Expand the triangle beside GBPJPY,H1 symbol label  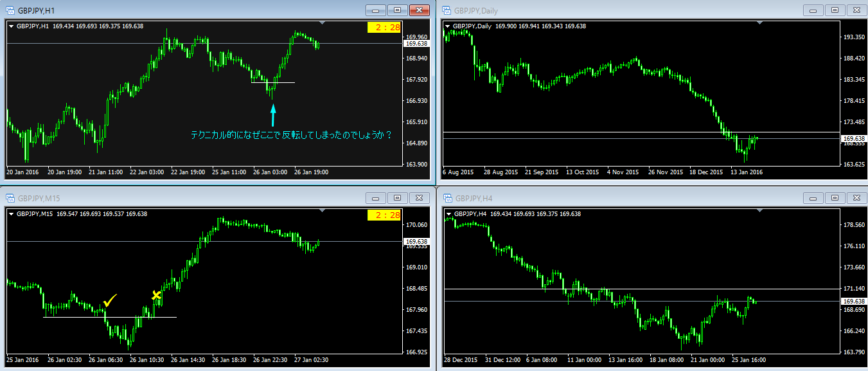click(x=12, y=26)
